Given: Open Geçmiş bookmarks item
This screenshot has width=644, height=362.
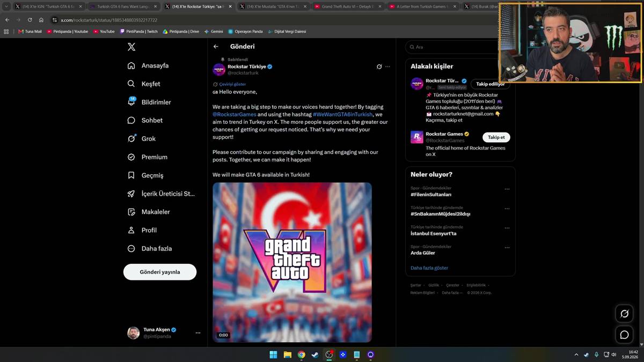Looking at the screenshot, I should click(145, 175).
